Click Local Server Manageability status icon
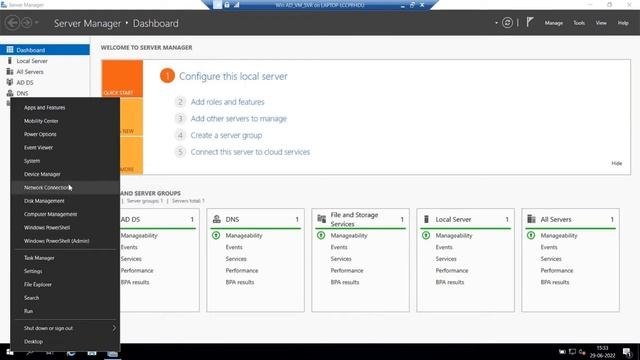The height and width of the screenshot is (360, 640). pyautogui.click(x=426, y=236)
